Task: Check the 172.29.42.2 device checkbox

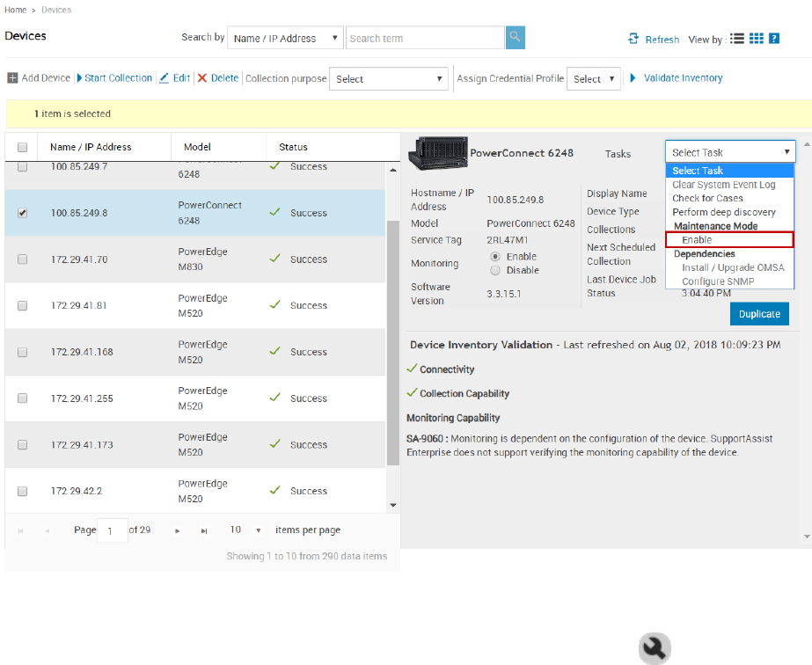Action: (x=22, y=491)
